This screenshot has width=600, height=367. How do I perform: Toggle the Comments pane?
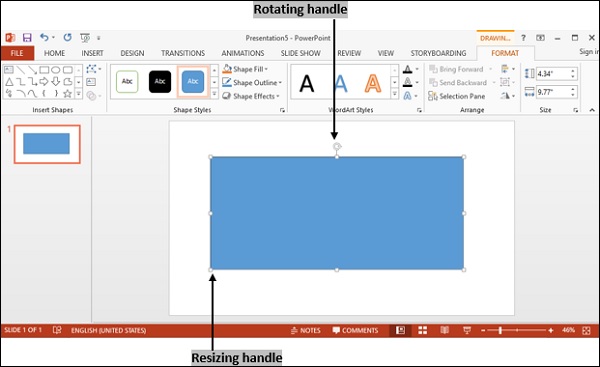pyautogui.click(x=355, y=330)
